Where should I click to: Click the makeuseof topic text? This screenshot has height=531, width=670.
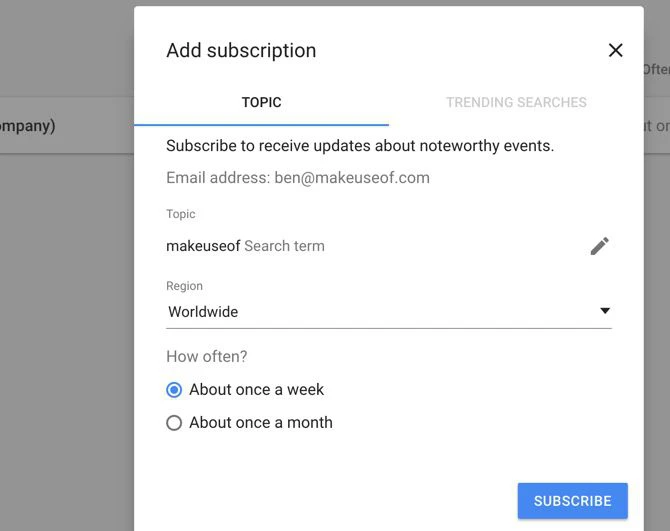(x=203, y=246)
